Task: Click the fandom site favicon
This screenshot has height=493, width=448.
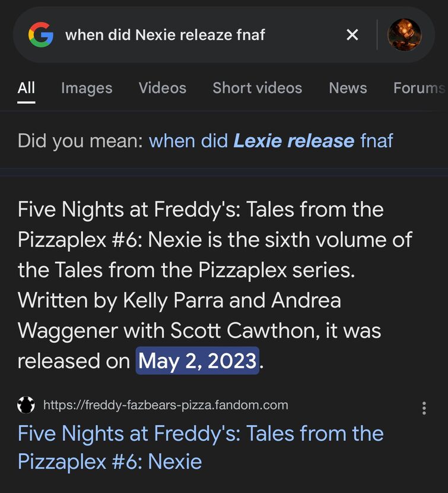Action: (x=26, y=404)
